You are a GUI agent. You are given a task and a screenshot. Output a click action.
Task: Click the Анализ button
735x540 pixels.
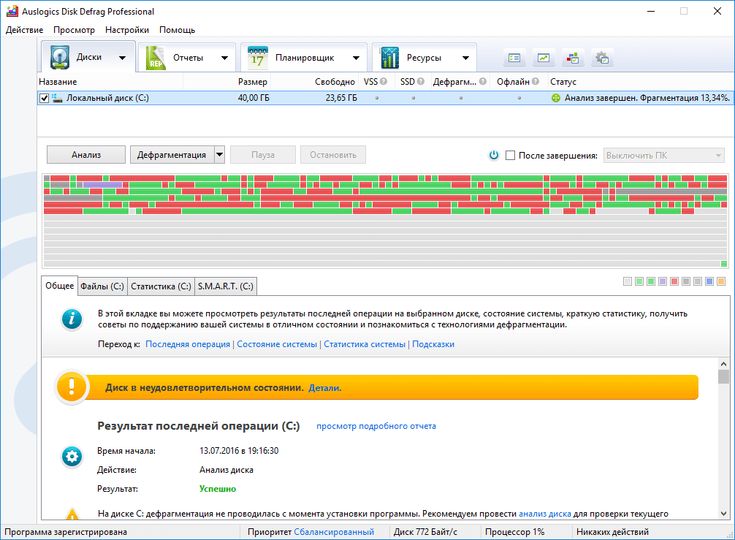click(x=86, y=155)
